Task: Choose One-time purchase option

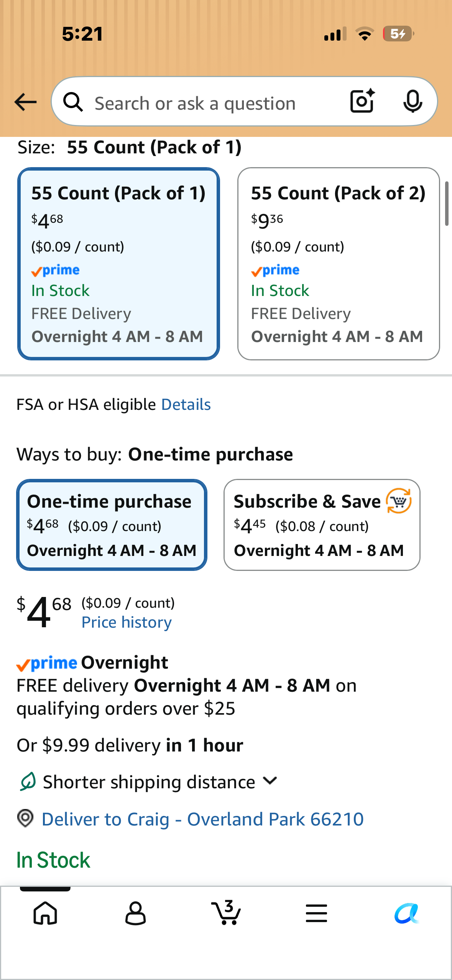Action: click(112, 525)
